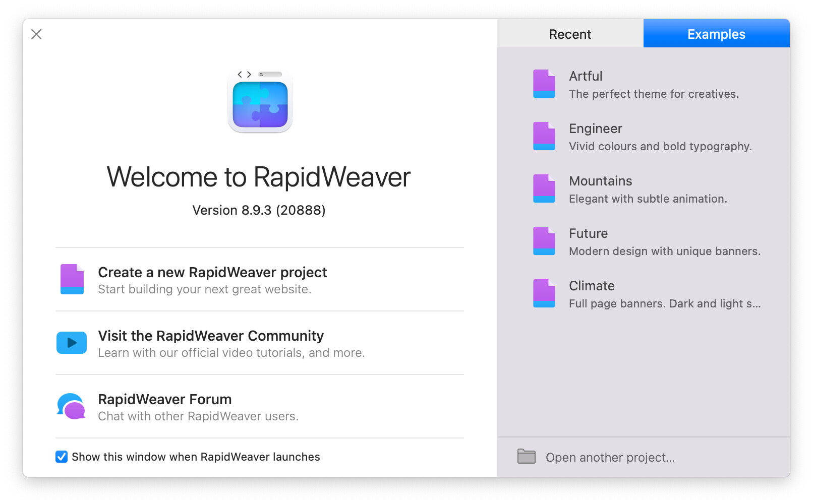Click the folder icon next to Open another project

[527, 457]
